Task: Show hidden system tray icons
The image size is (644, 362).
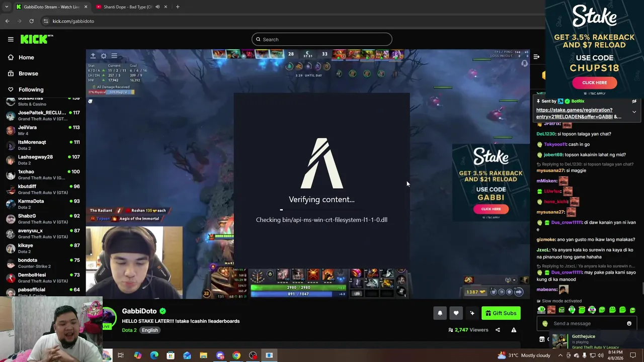Action: 560,355
